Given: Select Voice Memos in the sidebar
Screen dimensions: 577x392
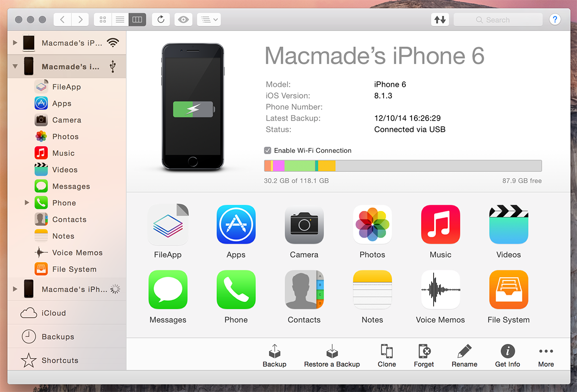Looking at the screenshot, I should tap(67, 253).
